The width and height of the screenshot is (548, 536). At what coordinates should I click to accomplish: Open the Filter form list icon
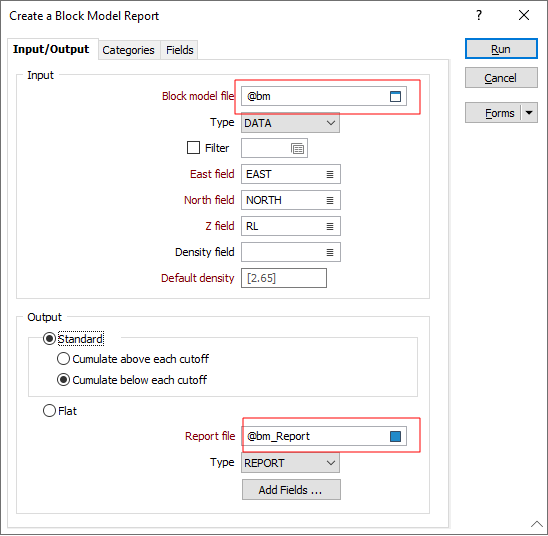click(x=297, y=149)
